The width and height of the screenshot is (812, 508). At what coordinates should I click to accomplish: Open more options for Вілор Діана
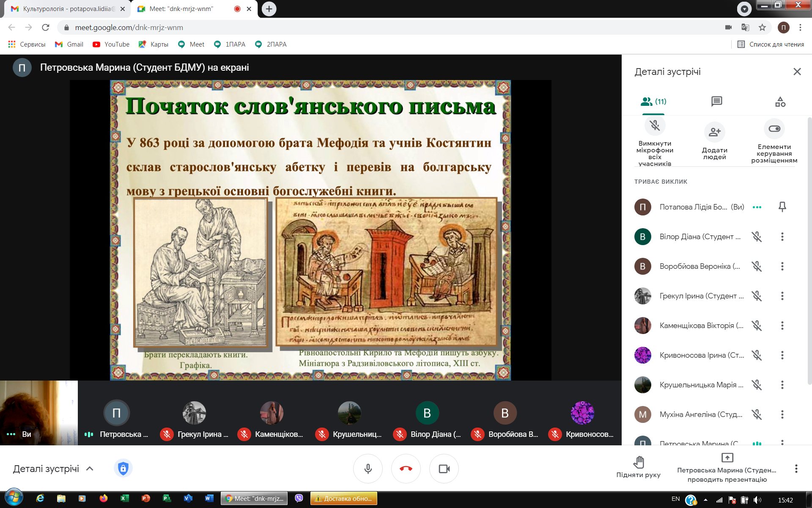782,237
